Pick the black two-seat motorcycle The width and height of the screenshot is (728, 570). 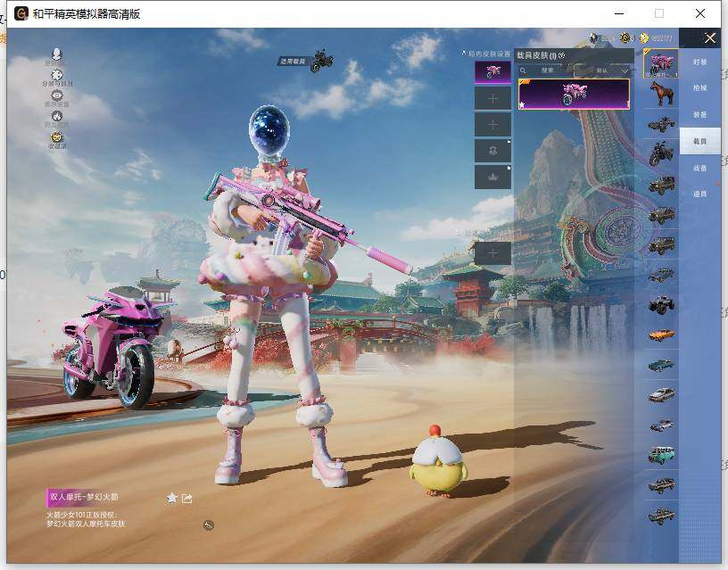point(661,153)
